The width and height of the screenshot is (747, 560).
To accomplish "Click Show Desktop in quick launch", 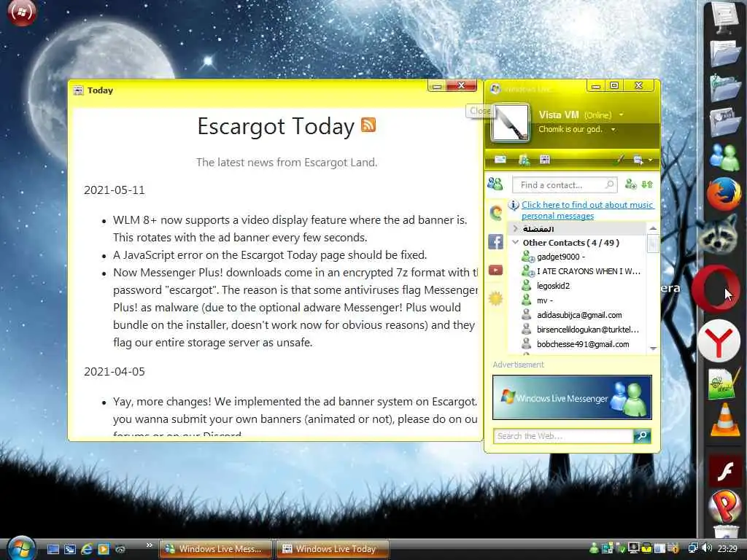I will pos(53,549).
